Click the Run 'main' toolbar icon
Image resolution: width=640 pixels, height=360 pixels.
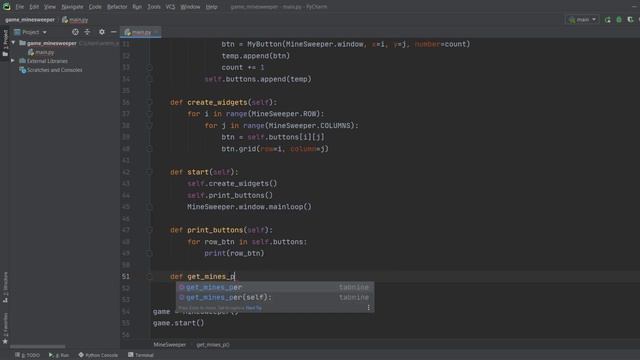pyautogui.click(x=608, y=20)
